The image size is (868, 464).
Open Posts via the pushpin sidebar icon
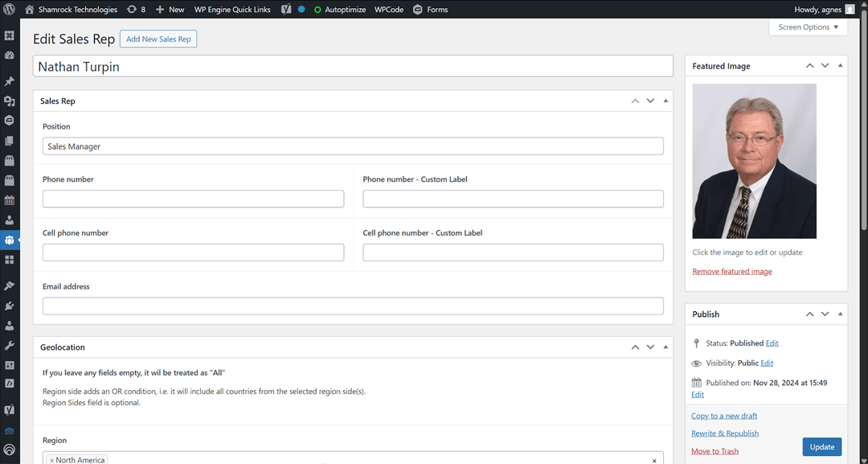point(10,80)
